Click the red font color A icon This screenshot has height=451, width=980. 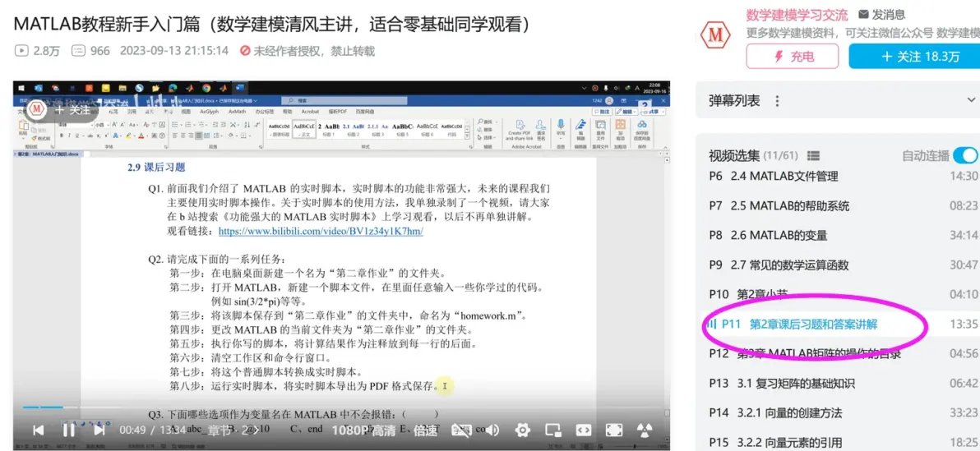(141, 136)
